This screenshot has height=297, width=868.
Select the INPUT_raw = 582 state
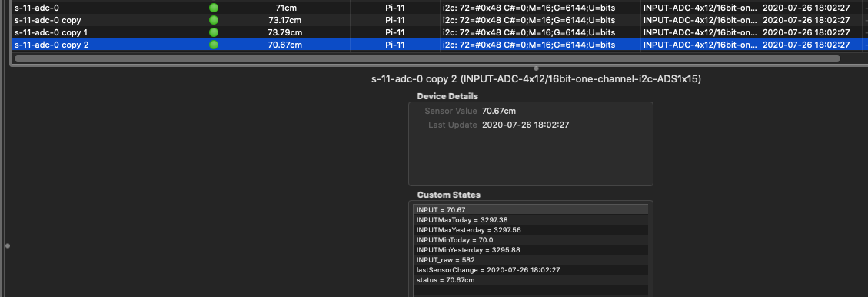pos(530,259)
